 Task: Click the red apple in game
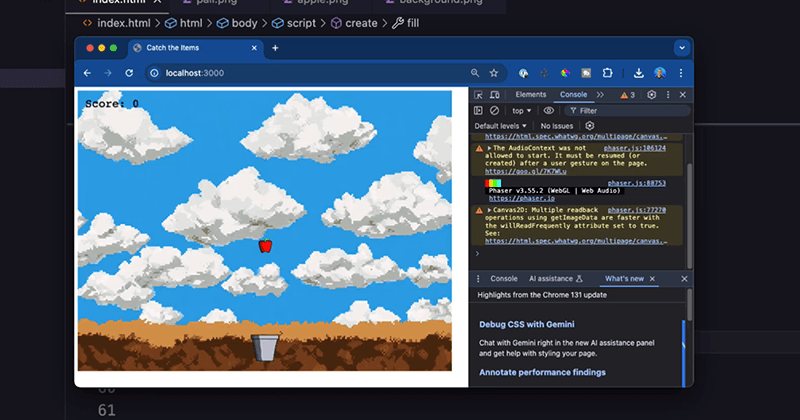(x=265, y=246)
